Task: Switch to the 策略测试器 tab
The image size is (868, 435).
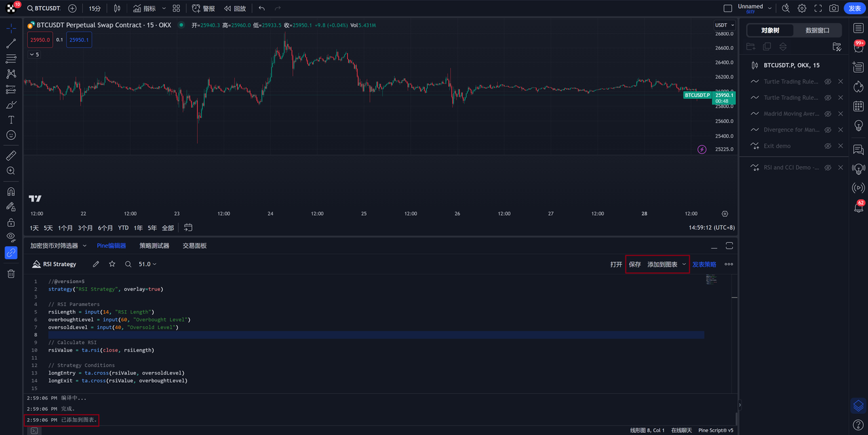Action: pyautogui.click(x=155, y=245)
